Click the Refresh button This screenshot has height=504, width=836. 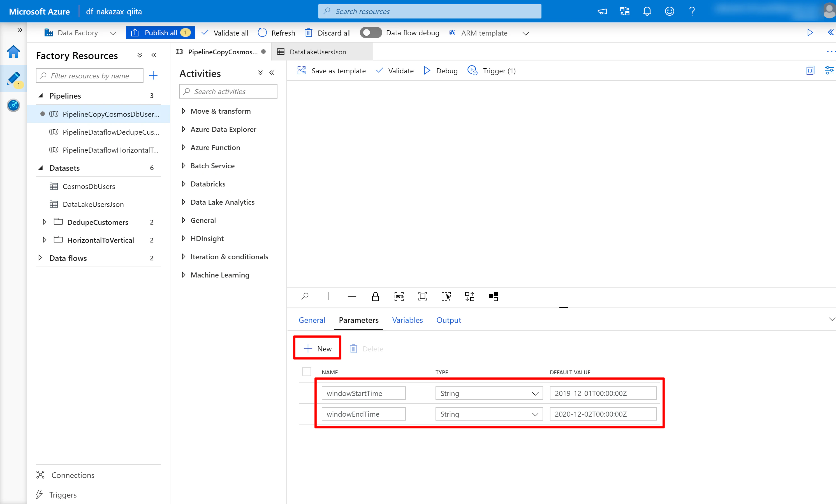(x=277, y=33)
